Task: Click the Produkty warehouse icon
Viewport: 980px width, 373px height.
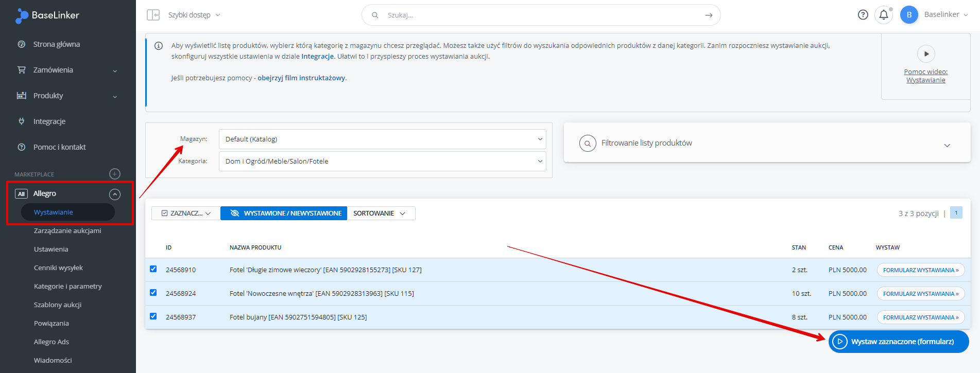Action: click(21, 96)
